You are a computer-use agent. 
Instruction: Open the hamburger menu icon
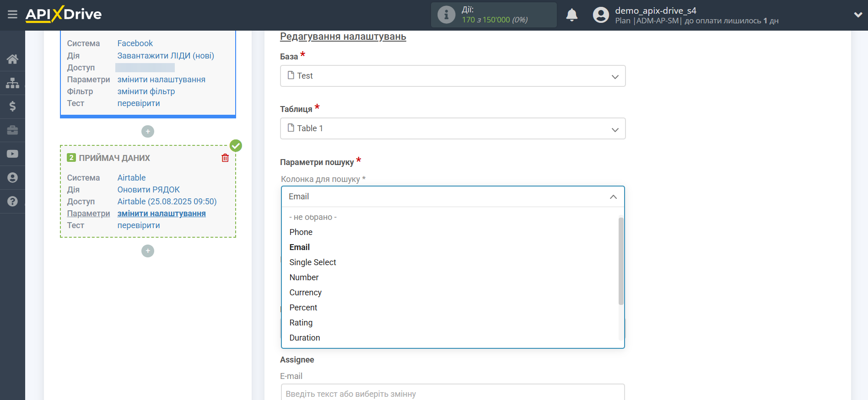tap(12, 15)
